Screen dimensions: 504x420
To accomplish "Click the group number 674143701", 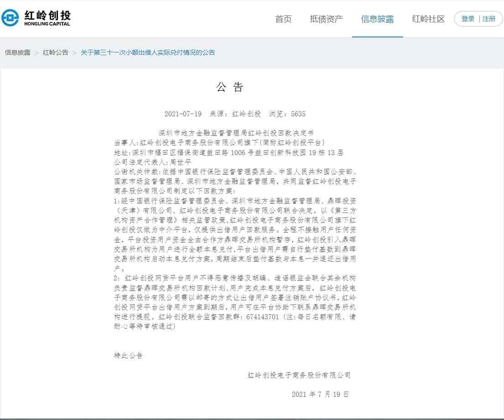I will [x=263, y=317].
